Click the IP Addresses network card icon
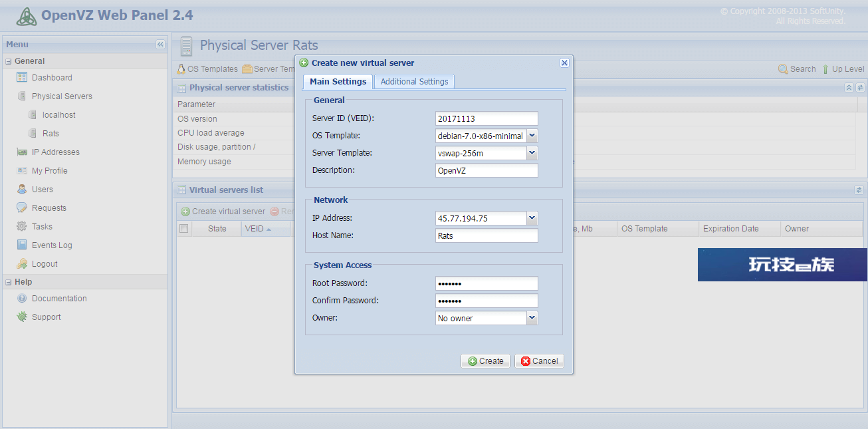This screenshot has height=429, width=868. (22, 152)
